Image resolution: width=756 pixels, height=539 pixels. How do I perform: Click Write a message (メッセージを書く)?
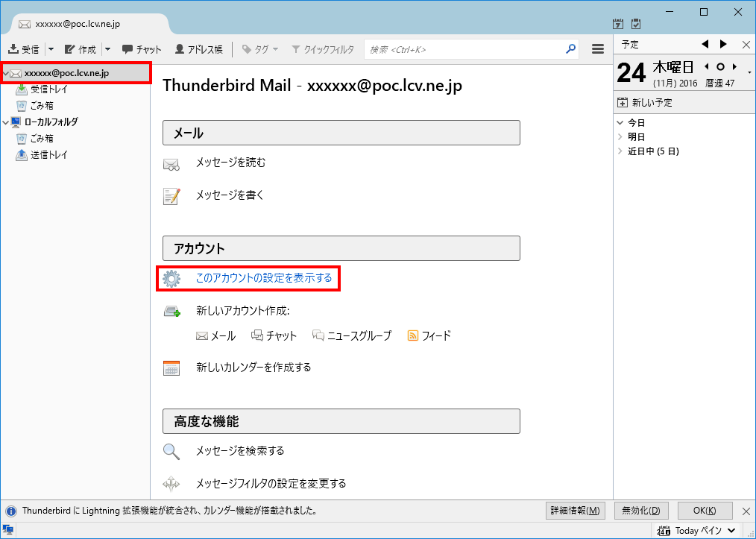click(230, 195)
